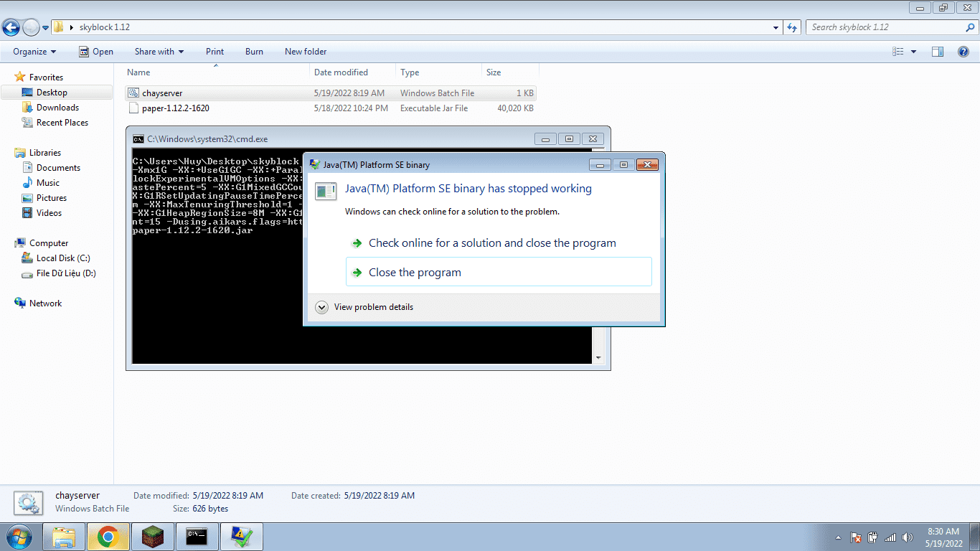Click the Videos library icon
This screenshot has width=980, height=551.
click(x=27, y=213)
